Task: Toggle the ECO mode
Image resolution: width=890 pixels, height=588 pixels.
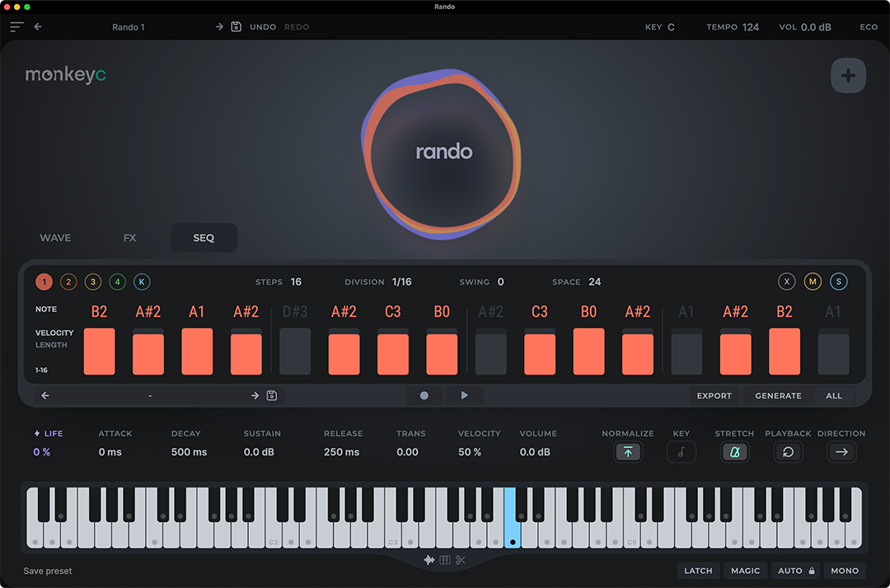Action: pos(869,27)
